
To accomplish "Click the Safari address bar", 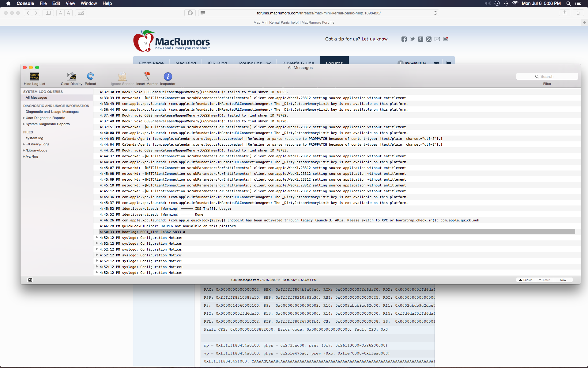I will pos(318,13).
